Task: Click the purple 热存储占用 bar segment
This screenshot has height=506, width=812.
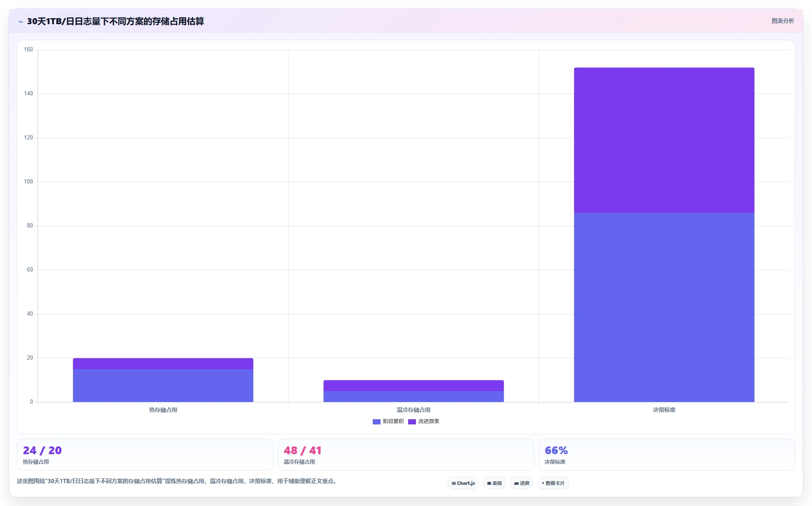Action: pos(163,364)
